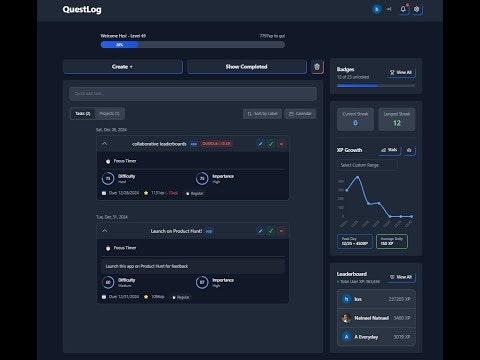Complete the Launch on Product Hunt task
This screenshot has height=360, width=480.
click(x=271, y=231)
